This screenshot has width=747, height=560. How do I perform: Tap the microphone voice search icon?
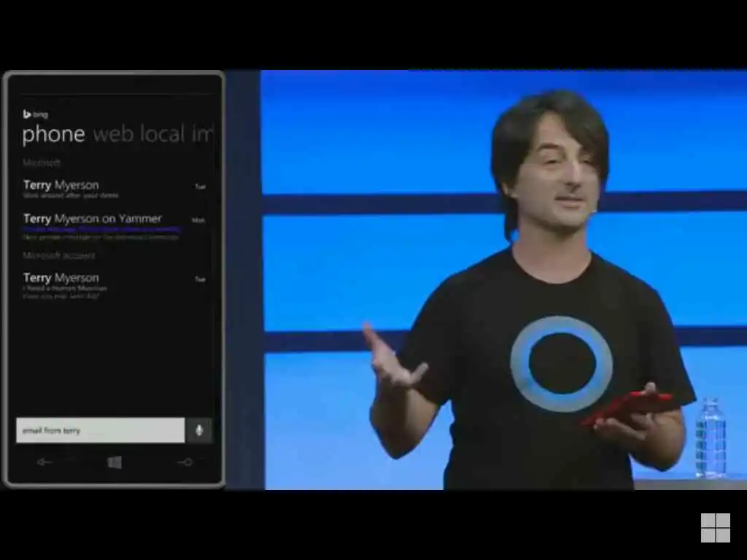(199, 430)
